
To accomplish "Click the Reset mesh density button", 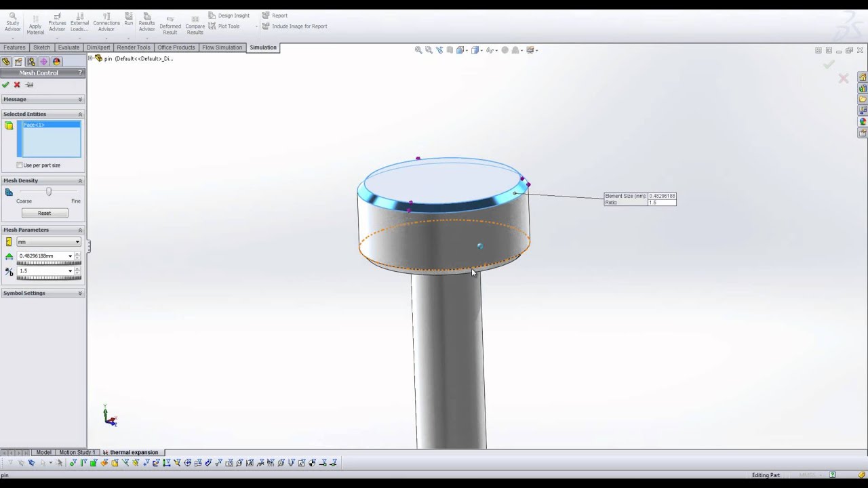I will (x=44, y=213).
